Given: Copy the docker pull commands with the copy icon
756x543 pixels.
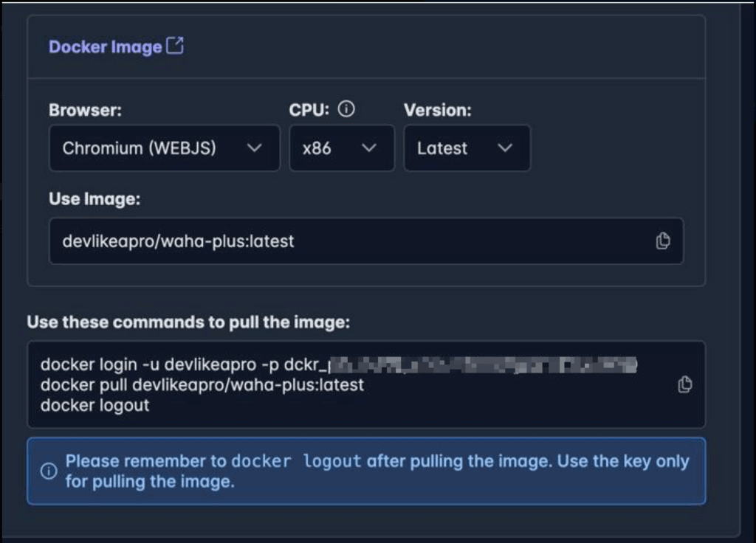Looking at the screenshot, I should pyautogui.click(x=685, y=384).
